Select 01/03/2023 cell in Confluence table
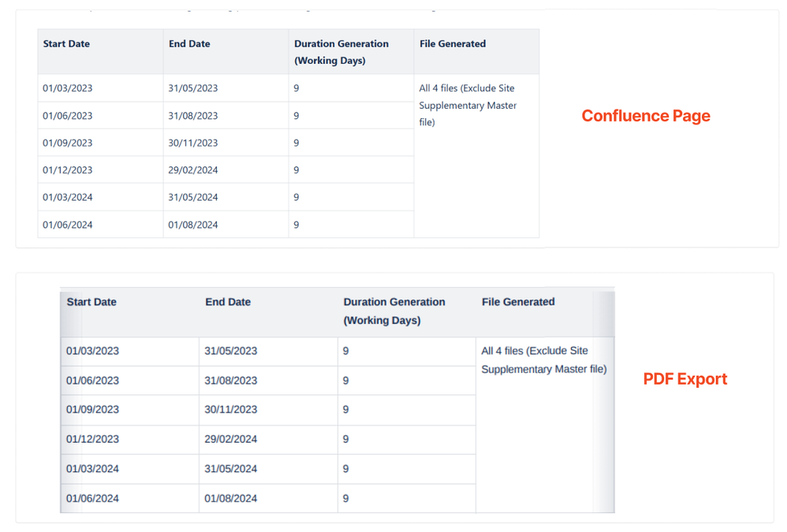787x532 pixels. point(100,88)
